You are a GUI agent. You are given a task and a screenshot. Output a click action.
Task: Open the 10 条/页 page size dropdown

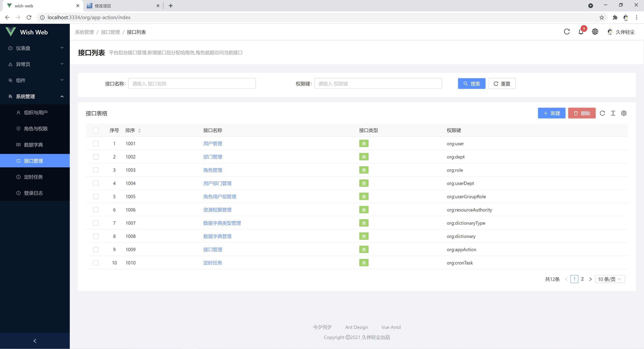click(610, 279)
